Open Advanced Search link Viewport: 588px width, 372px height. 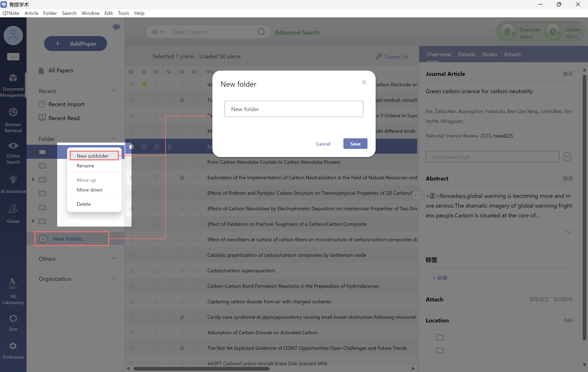pos(297,32)
